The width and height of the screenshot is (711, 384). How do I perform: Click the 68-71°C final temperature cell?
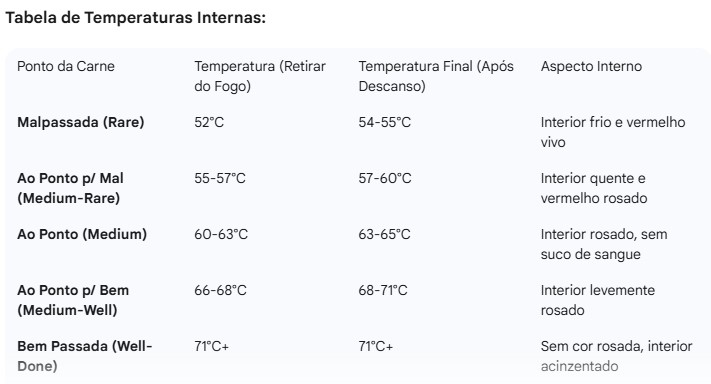pyautogui.click(x=383, y=290)
